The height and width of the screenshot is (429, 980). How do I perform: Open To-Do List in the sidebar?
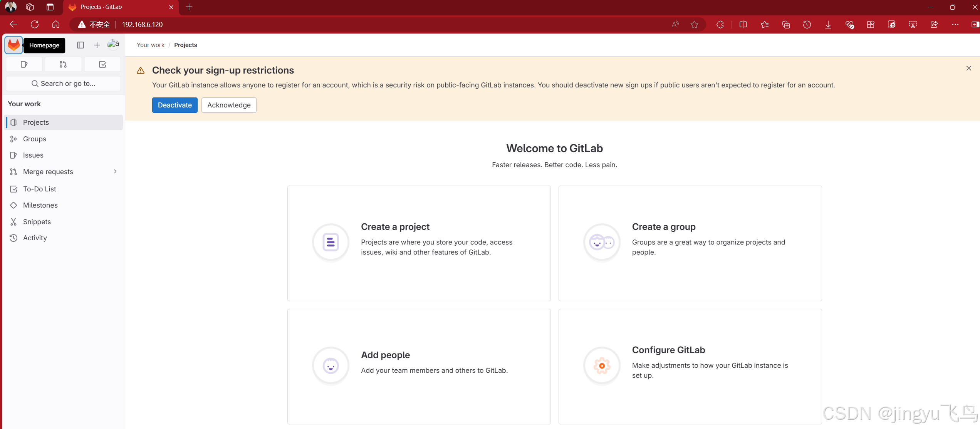64,189
